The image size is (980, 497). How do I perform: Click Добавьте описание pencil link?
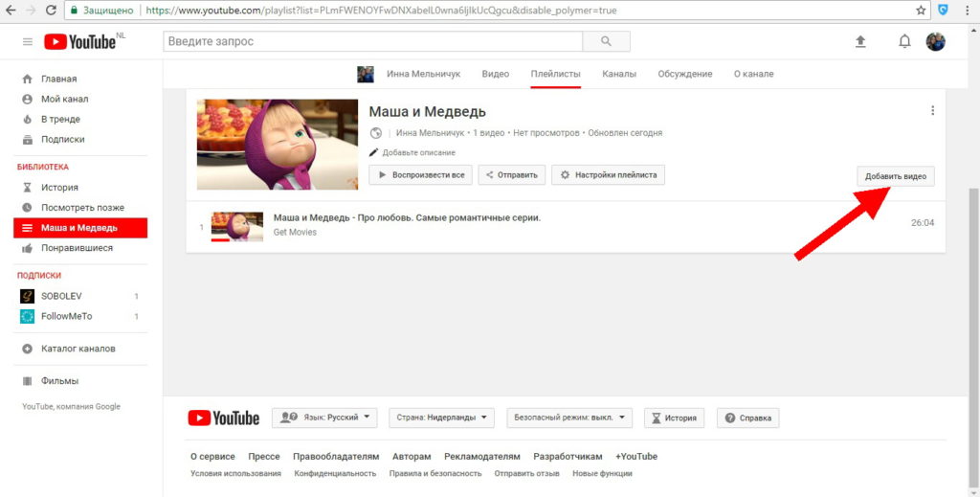click(412, 152)
